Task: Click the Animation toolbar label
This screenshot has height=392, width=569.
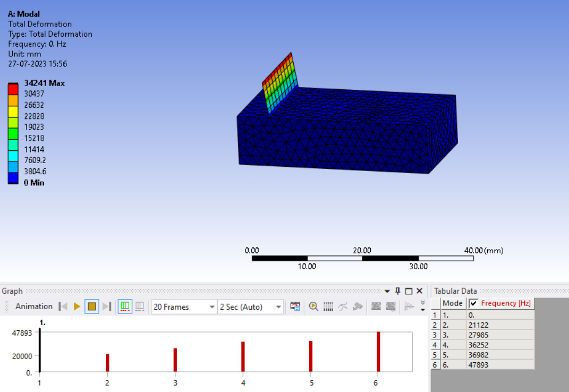Action: click(34, 306)
